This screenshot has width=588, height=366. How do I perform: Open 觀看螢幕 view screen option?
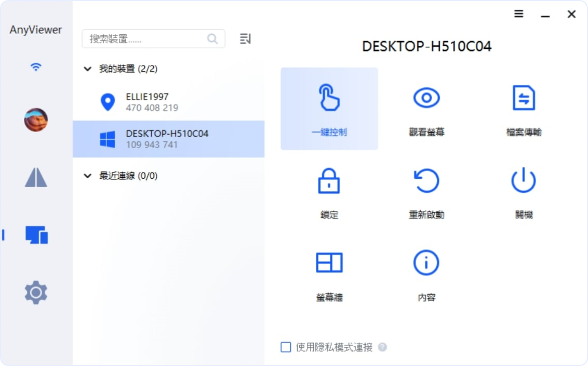(x=426, y=109)
